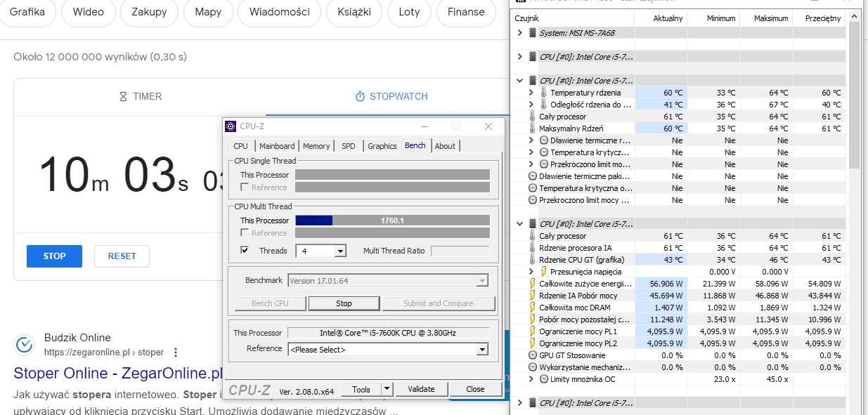Screen dimensions: 868x415
Task: Click the lightning icon beside Całkowita moc DRAM
Action: [532, 308]
